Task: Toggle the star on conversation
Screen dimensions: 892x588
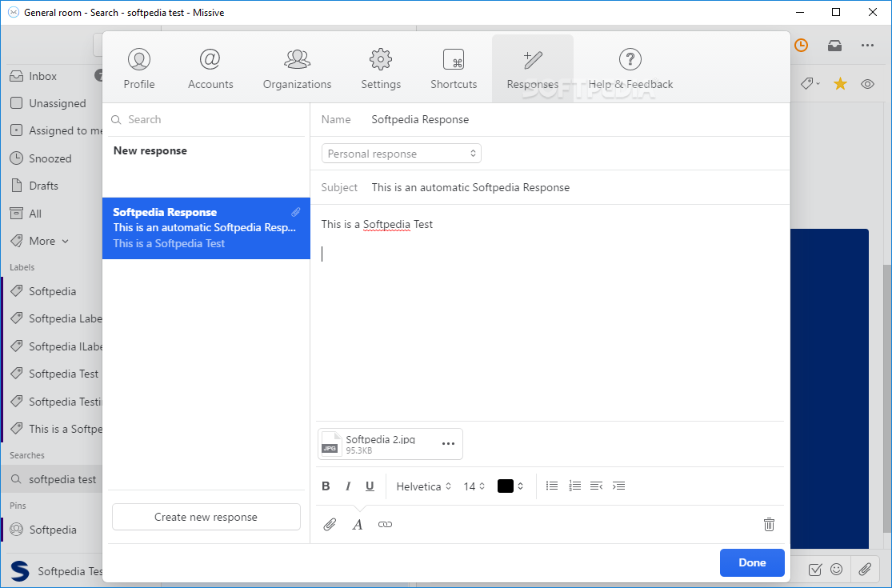Action: pos(840,84)
